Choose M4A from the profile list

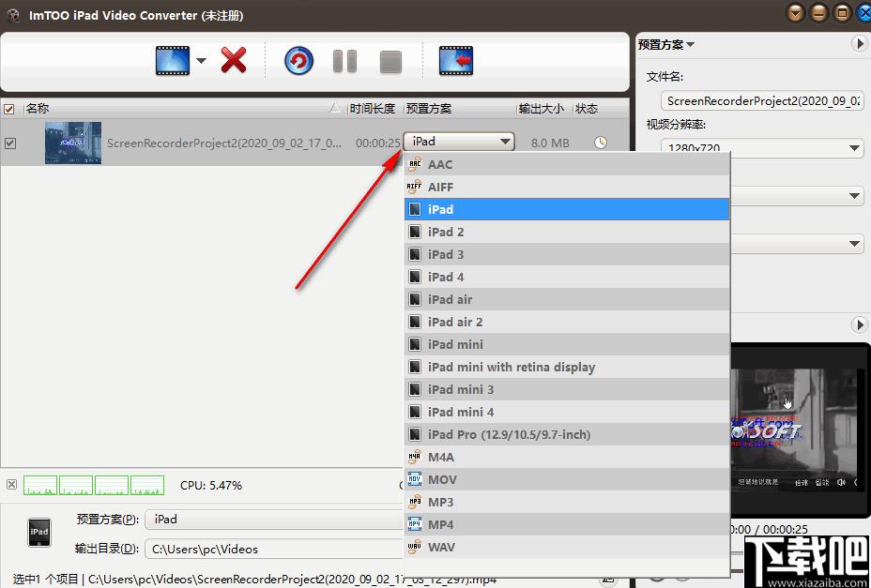click(567, 457)
